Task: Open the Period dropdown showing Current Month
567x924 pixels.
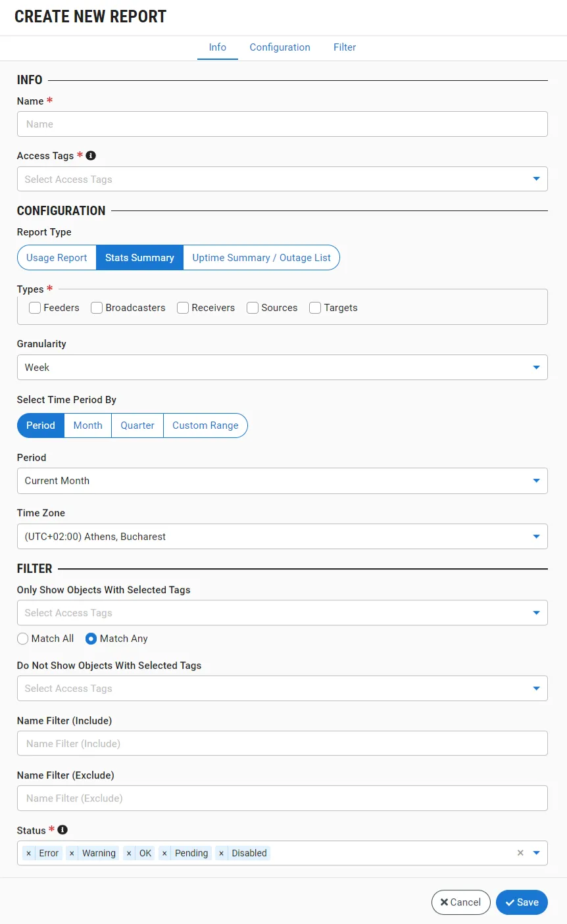Action: coord(282,481)
